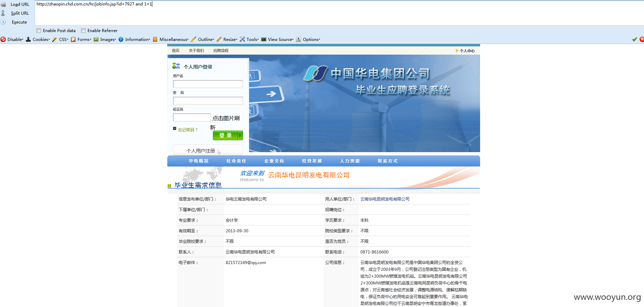Select 华电概况 navigation item

click(x=199, y=161)
